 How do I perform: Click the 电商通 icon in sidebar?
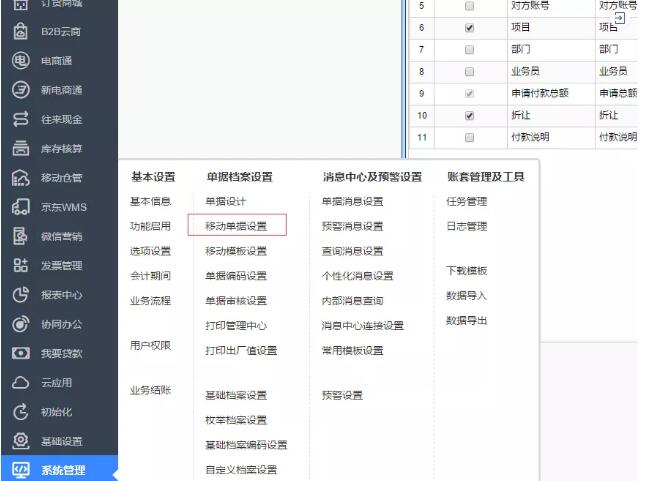[x=21, y=61]
